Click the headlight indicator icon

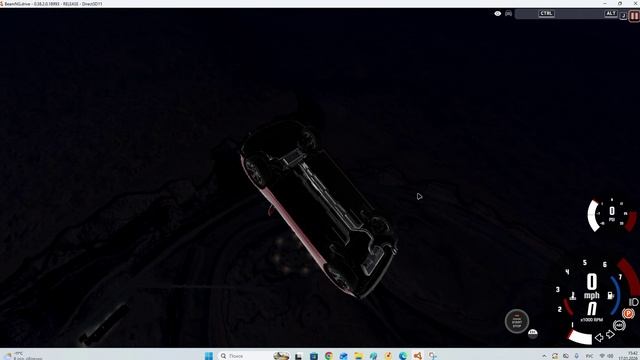633,302
